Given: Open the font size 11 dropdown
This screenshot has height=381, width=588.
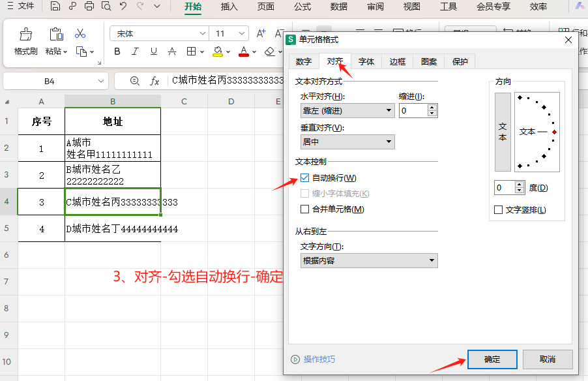Looking at the screenshot, I should point(242,33).
